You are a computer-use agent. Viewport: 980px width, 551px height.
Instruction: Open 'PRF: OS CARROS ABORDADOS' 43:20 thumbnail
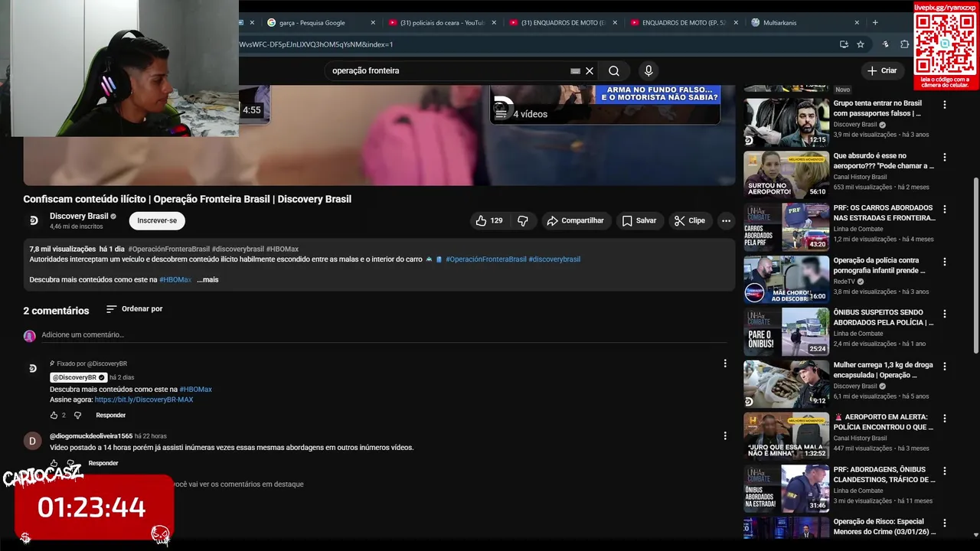[x=786, y=227]
